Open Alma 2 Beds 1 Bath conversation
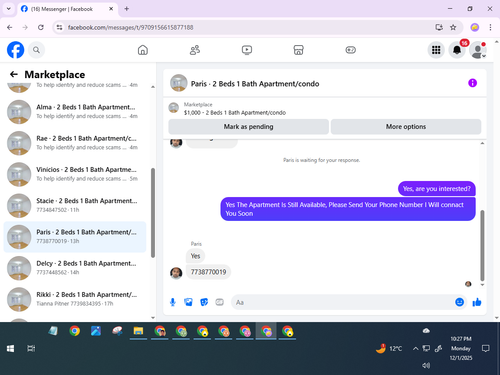The image size is (500, 375). [x=75, y=111]
